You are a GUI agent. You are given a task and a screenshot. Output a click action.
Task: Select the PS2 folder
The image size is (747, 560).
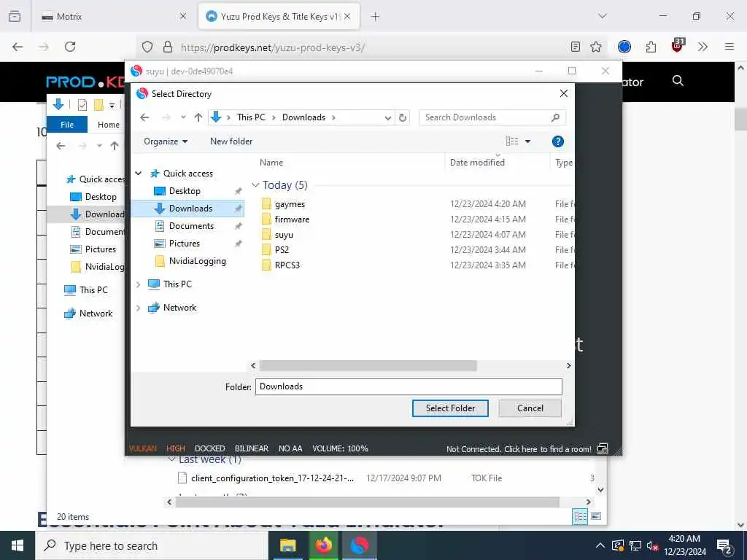pos(282,250)
